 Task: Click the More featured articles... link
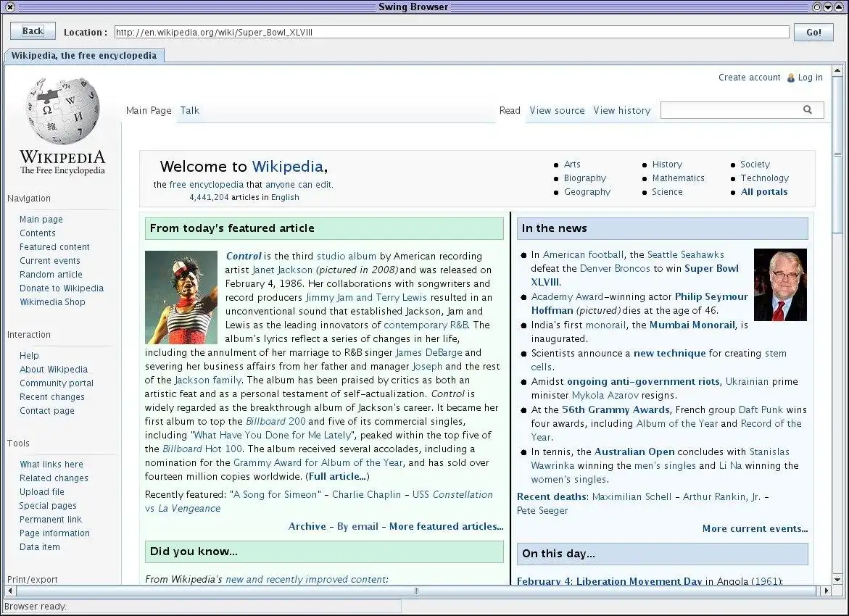[x=446, y=527]
